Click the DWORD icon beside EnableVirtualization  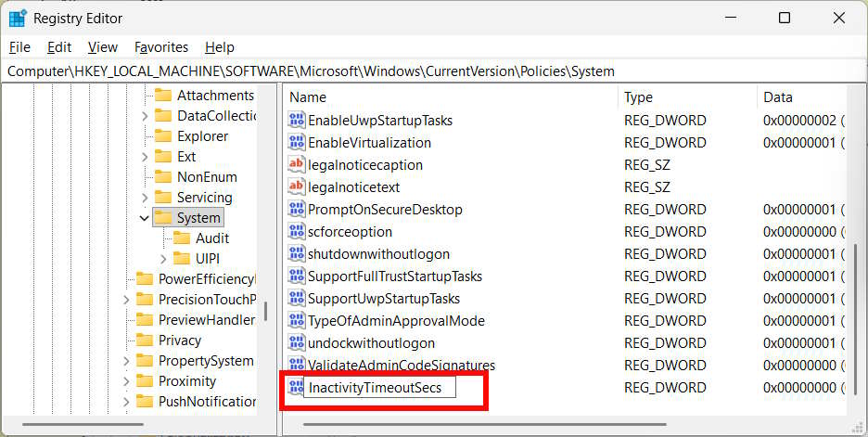pos(297,142)
